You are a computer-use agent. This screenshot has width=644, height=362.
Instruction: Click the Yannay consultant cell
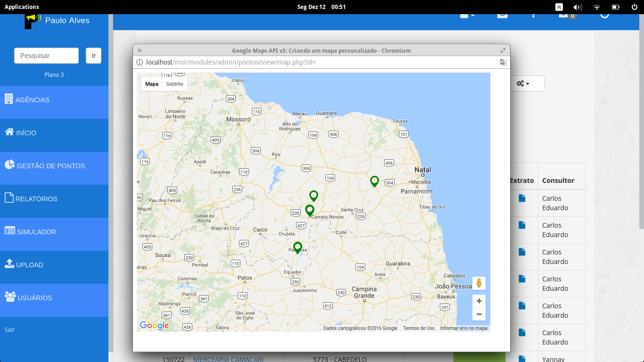553,359
